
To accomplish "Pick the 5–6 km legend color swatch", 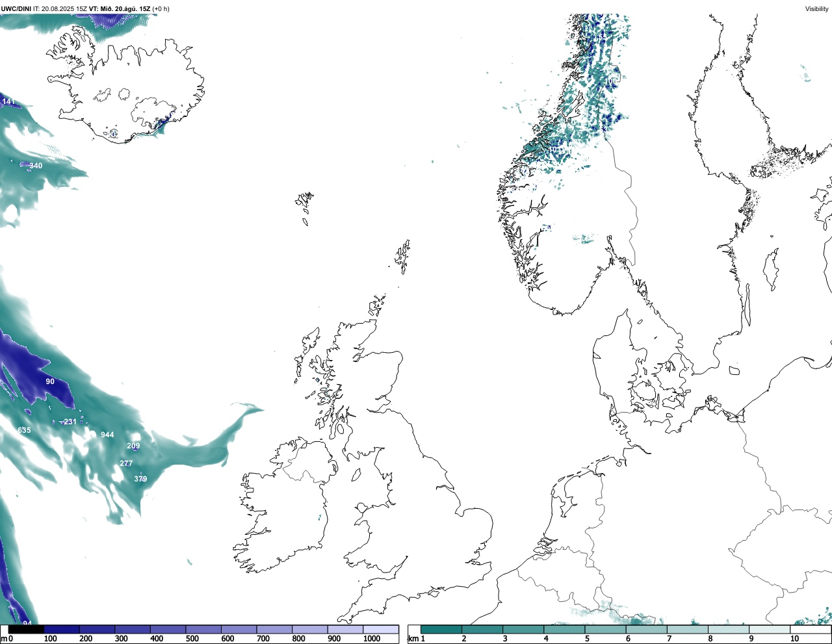I will (x=605, y=629).
